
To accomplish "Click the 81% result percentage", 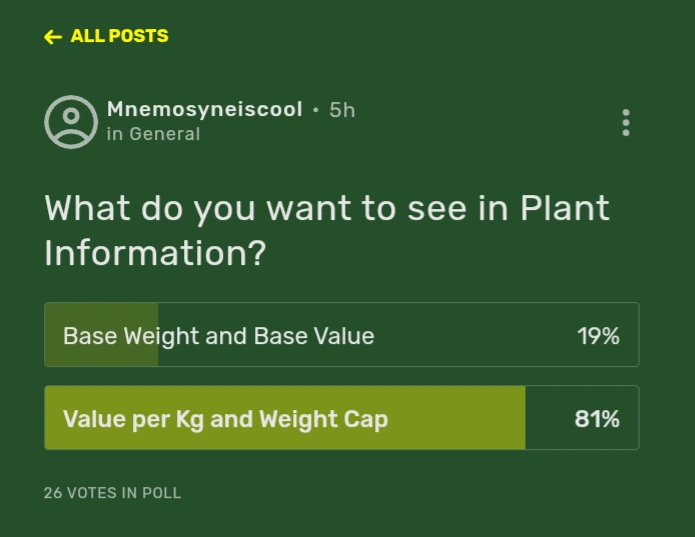I will point(597,418).
